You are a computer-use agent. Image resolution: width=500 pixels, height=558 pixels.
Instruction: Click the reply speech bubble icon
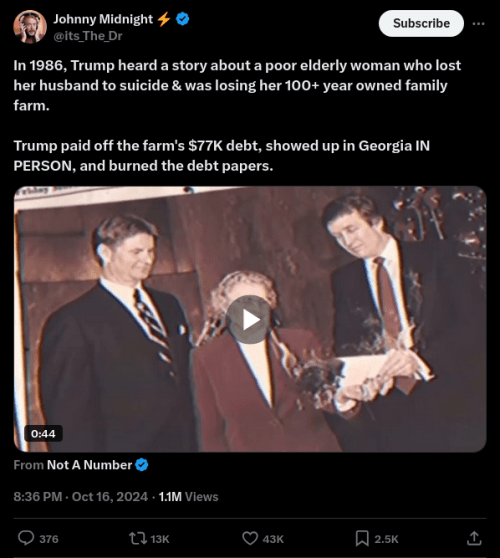(x=26, y=538)
